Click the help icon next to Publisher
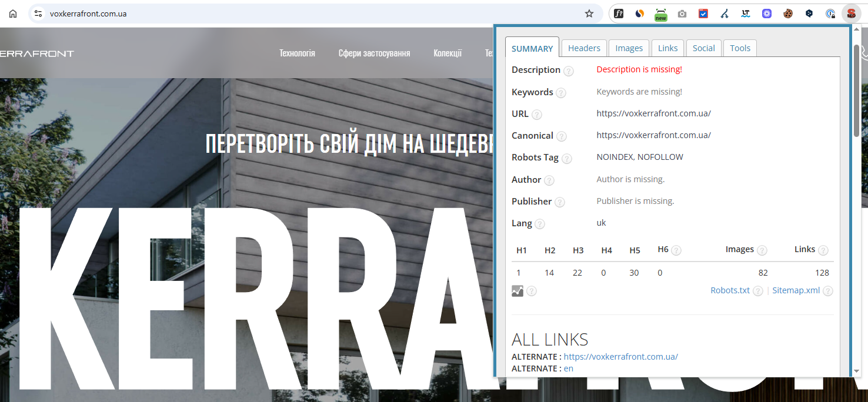The image size is (868, 402). click(x=559, y=202)
